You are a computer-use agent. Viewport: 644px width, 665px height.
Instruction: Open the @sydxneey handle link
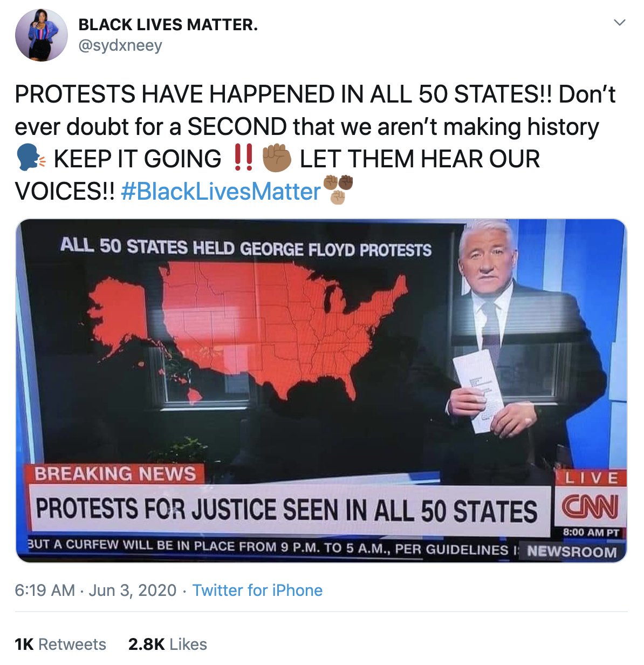coord(120,45)
